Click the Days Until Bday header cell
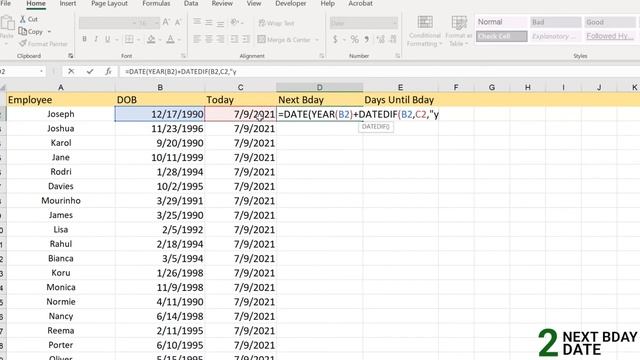Viewport: 640px width, 360px height. [x=400, y=100]
